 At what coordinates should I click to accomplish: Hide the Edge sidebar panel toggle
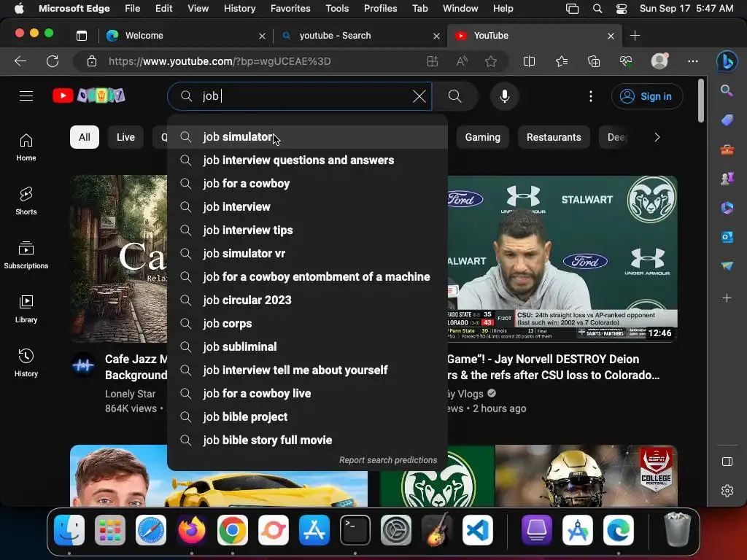727,462
